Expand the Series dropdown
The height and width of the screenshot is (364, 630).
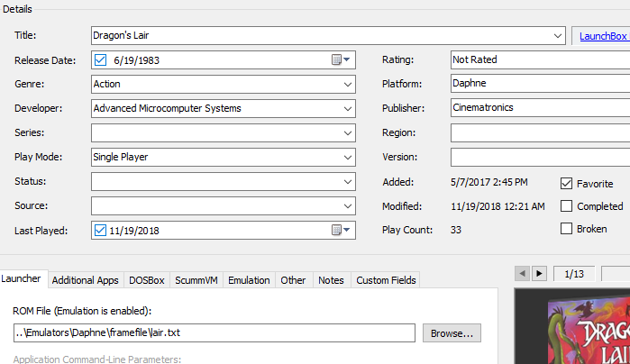[348, 133]
